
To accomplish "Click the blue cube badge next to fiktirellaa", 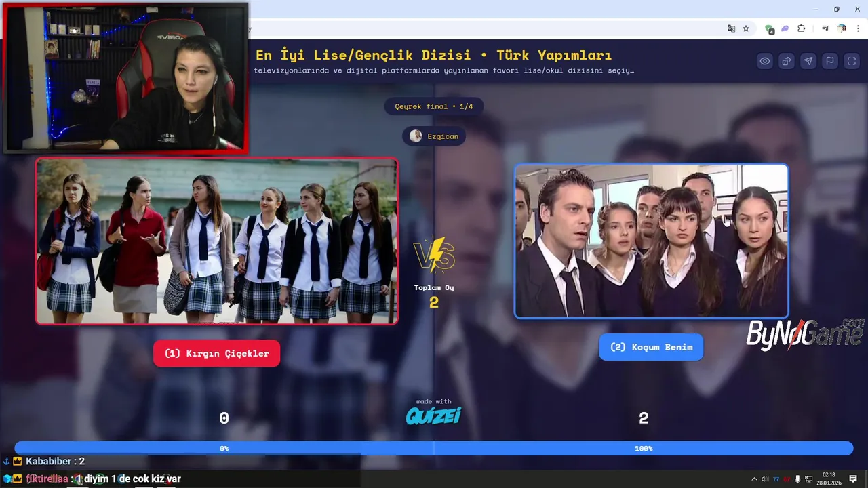I will click(x=7, y=479).
